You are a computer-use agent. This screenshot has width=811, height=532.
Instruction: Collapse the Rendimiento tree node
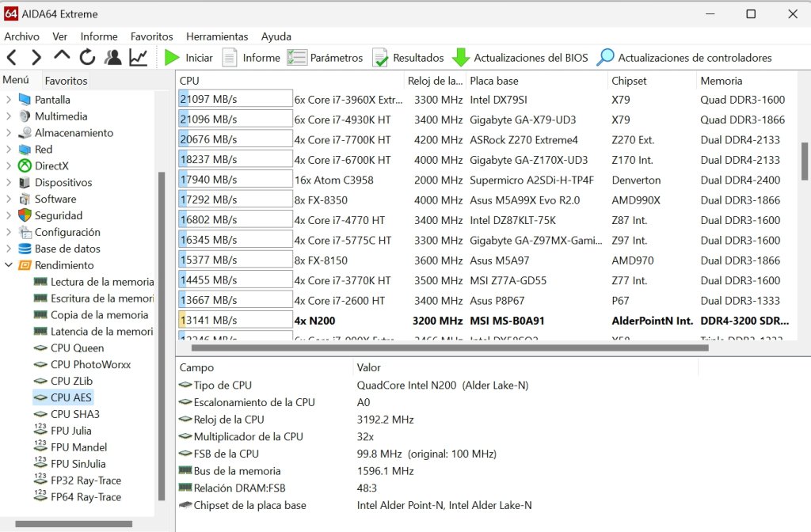click(x=8, y=264)
